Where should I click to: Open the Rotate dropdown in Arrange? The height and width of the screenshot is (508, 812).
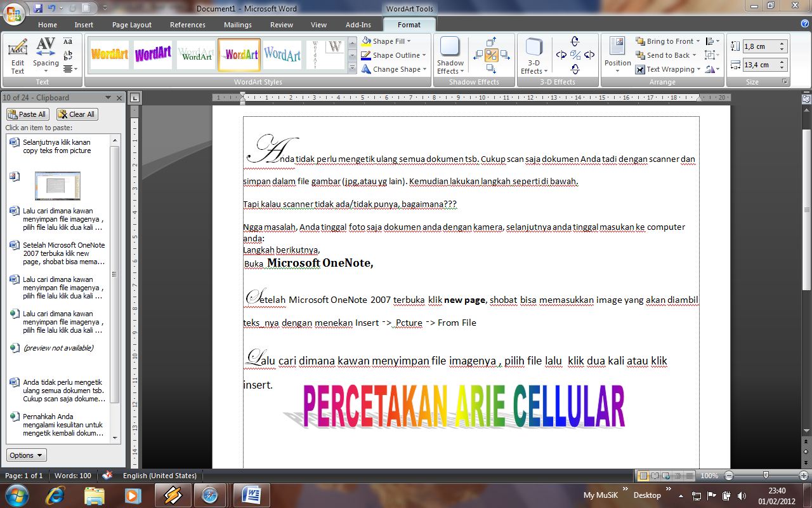(713, 69)
